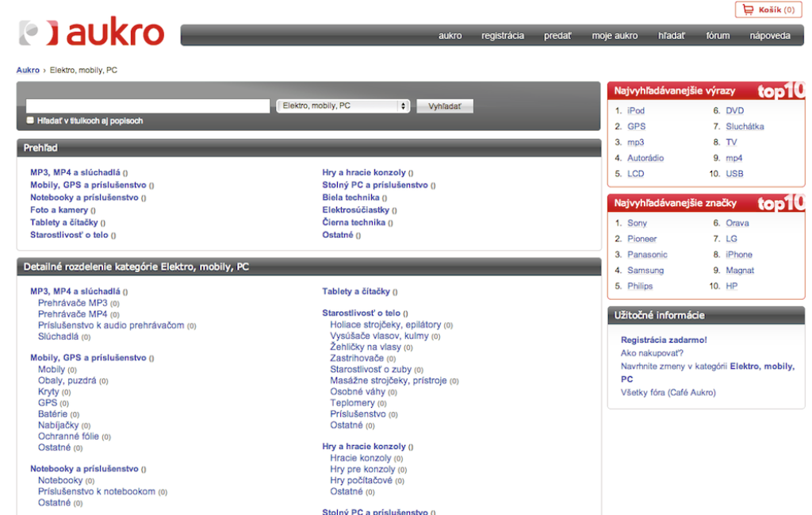Open DVD top search term
812x515 pixels.
[x=735, y=110]
